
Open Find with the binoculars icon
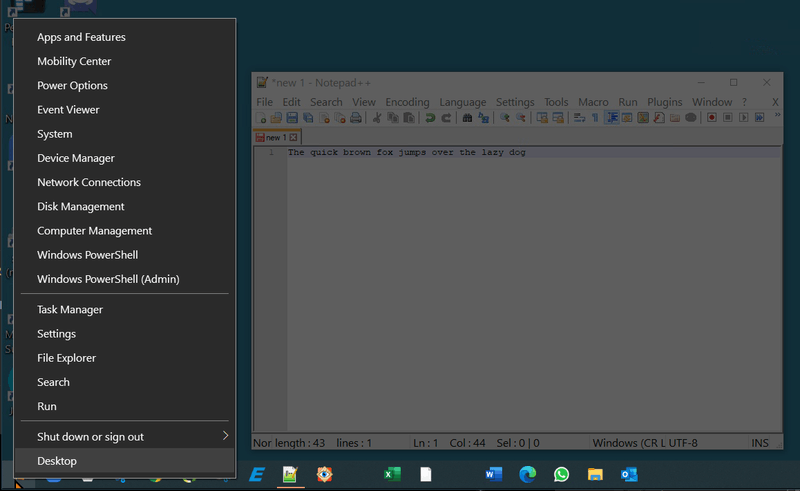coord(467,118)
